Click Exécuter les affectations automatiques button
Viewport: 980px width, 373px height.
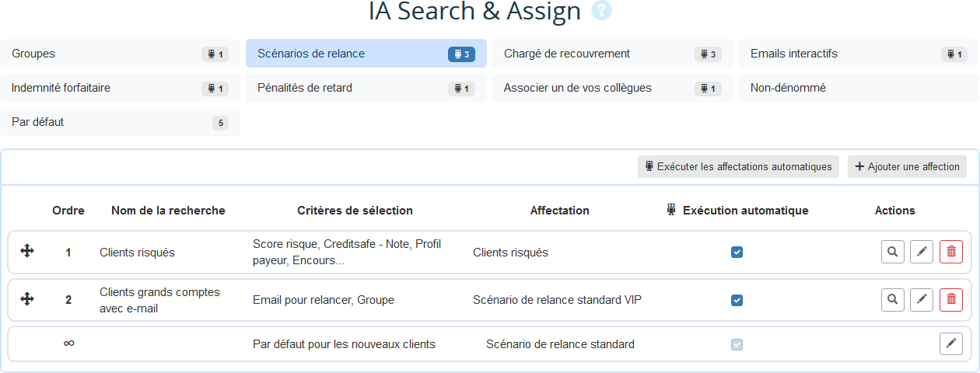tap(738, 166)
